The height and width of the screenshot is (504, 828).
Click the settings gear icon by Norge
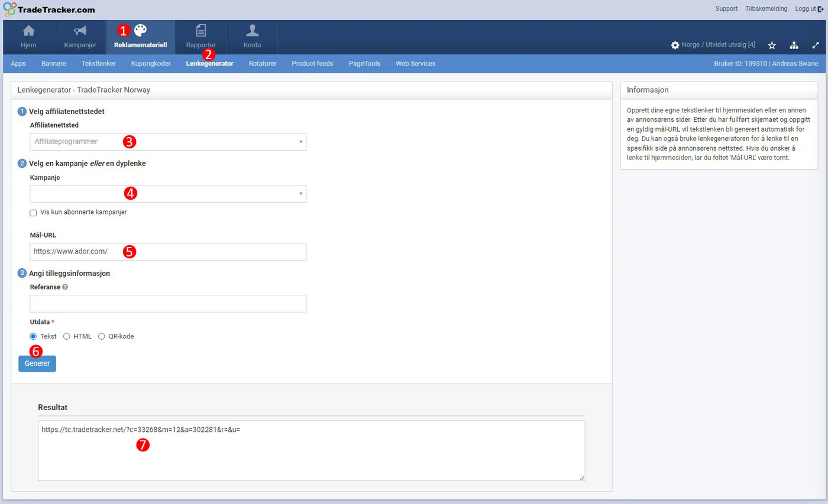[675, 45]
